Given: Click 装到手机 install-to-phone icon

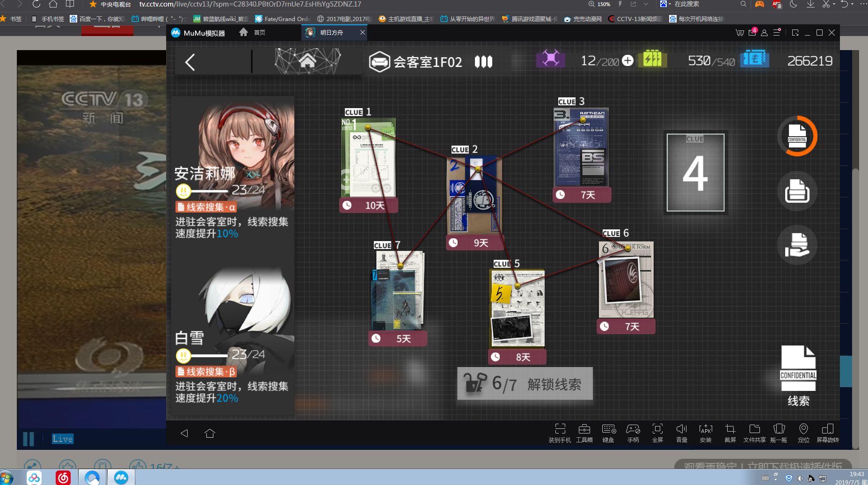Looking at the screenshot, I should click(560, 433).
